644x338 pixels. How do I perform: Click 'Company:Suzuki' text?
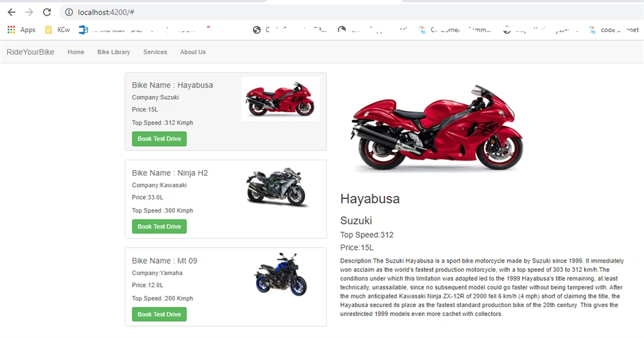point(155,98)
